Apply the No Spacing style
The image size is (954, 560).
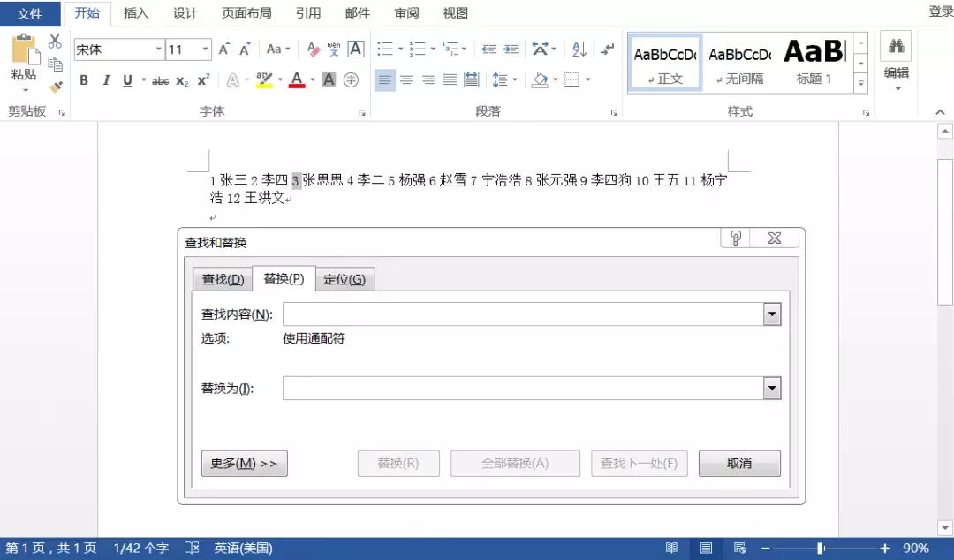pyautogui.click(x=740, y=62)
